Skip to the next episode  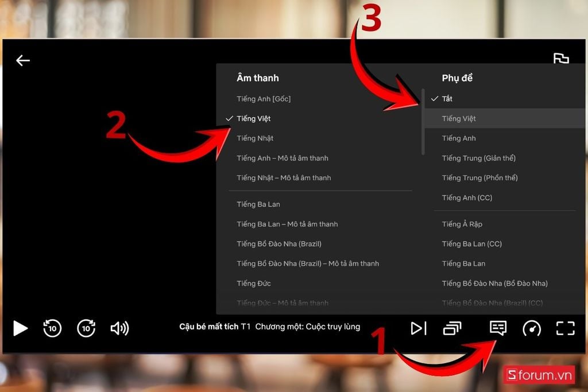pyautogui.click(x=419, y=328)
